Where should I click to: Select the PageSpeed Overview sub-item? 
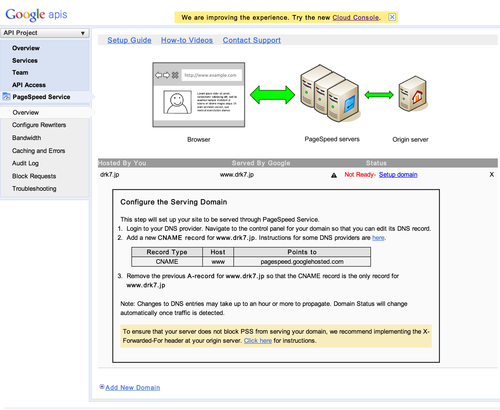(x=26, y=112)
